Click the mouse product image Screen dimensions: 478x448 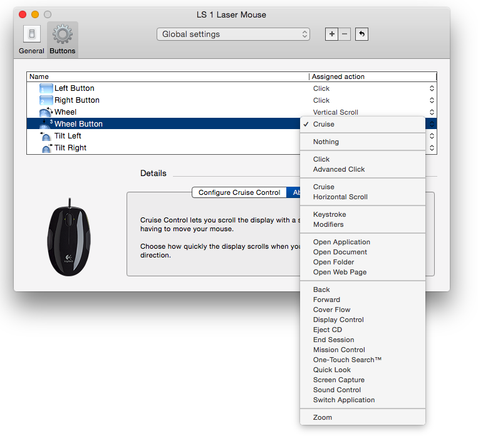(x=69, y=237)
